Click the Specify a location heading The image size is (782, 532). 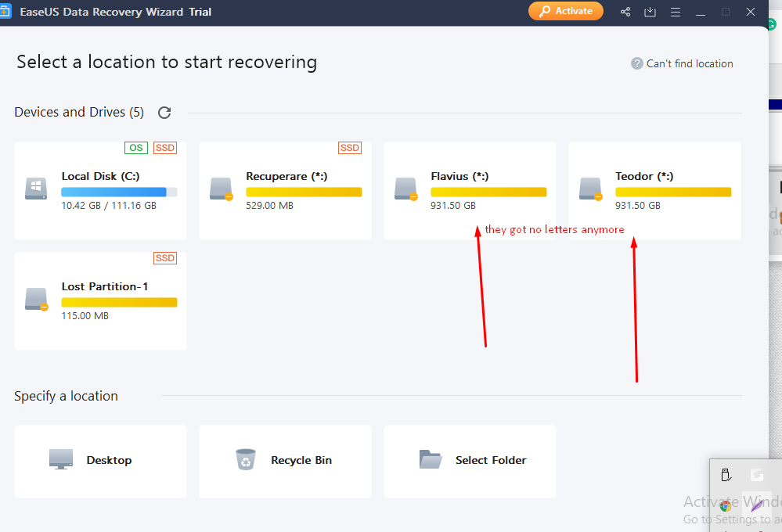point(66,396)
